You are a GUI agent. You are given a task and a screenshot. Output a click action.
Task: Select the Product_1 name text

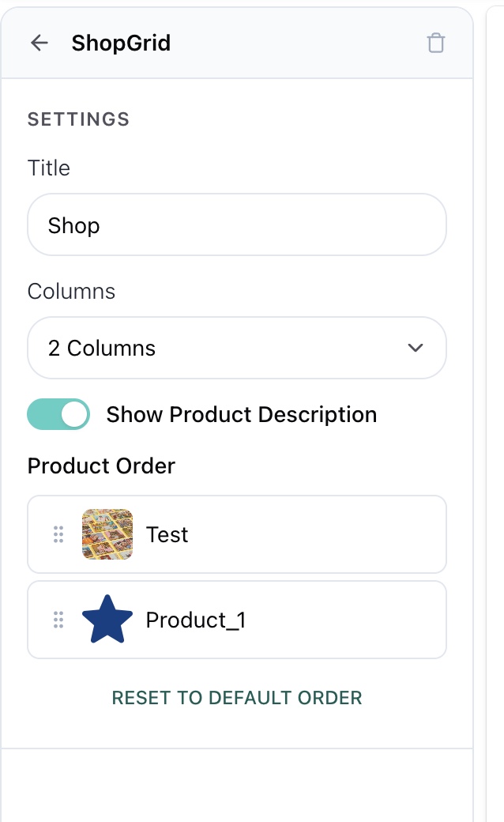(195, 620)
